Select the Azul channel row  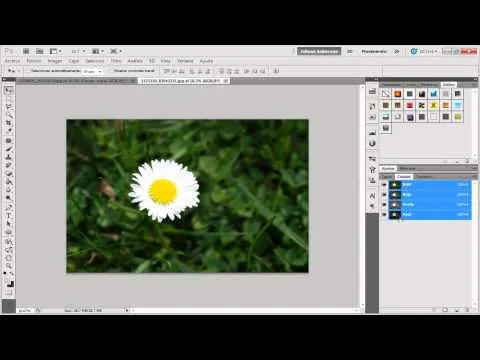(x=430, y=214)
